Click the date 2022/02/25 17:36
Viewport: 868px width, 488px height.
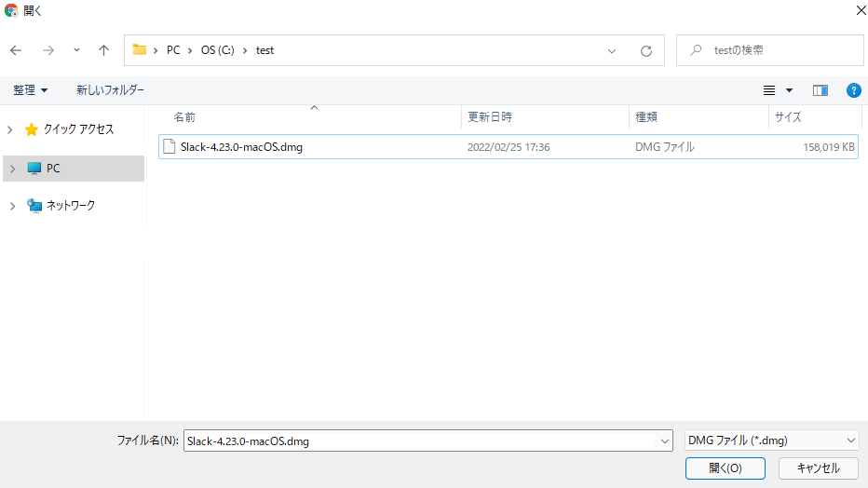click(x=509, y=147)
